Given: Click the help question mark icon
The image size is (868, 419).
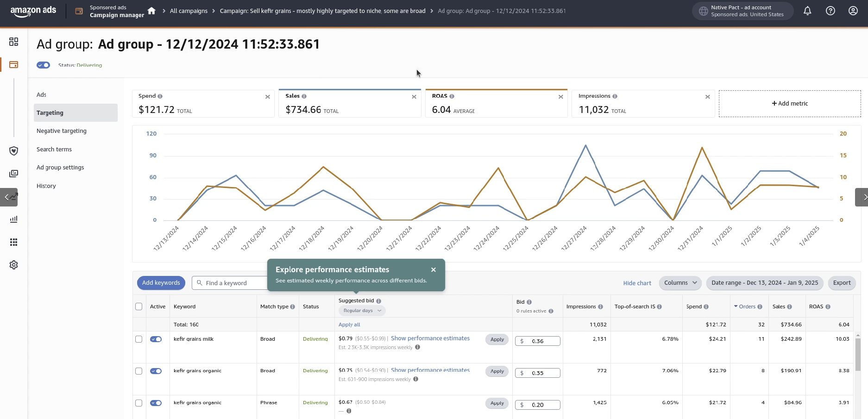Looking at the screenshot, I should tap(830, 11).
